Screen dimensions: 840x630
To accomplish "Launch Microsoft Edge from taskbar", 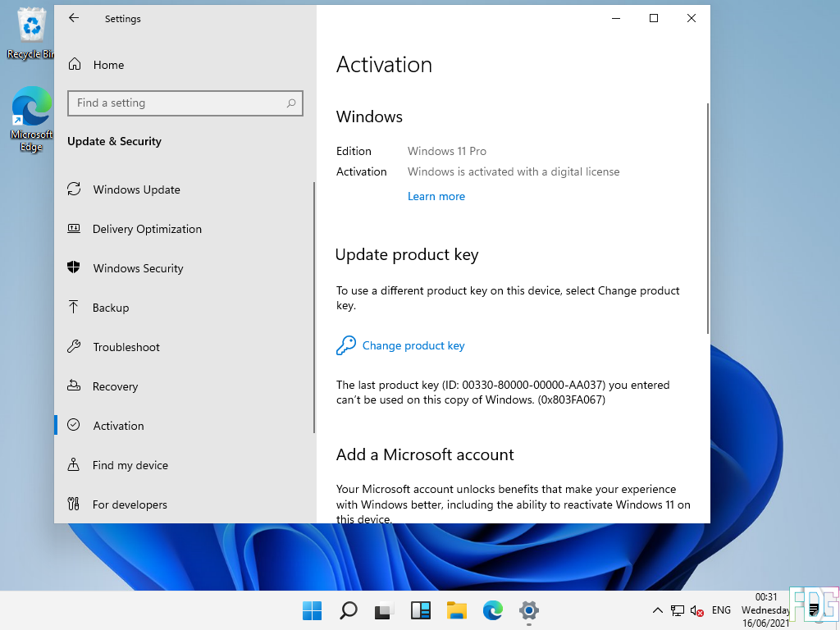I will tap(492, 610).
